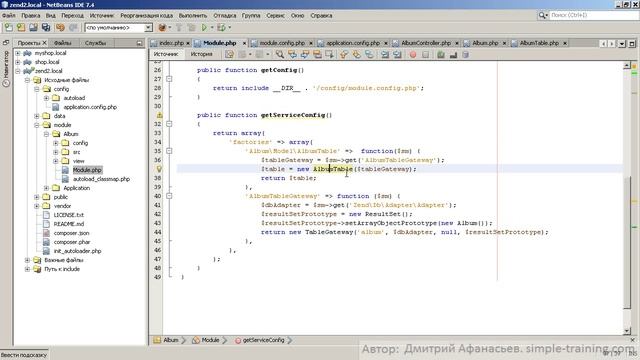Close the AlbumTable.php tab
Screen dimensions: 640x360
[565, 43]
